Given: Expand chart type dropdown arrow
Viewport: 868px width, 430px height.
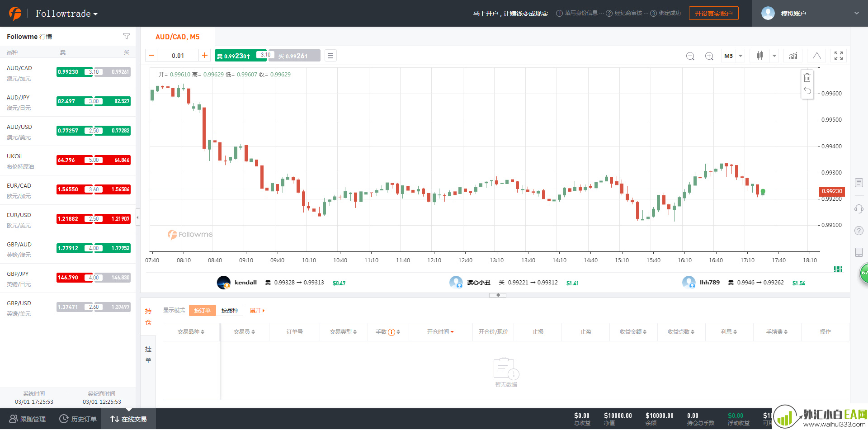Looking at the screenshot, I should 774,56.
